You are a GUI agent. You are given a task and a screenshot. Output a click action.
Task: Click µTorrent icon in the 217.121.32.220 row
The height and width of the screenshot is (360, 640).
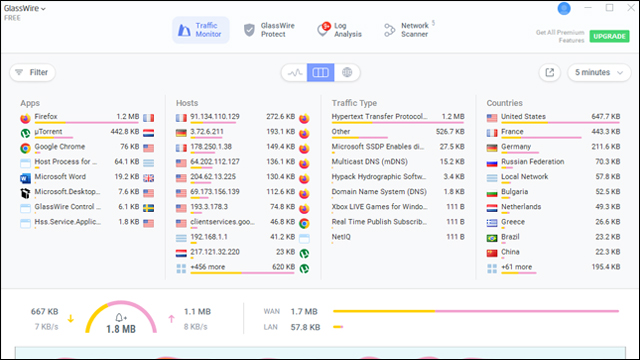point(304,254)
